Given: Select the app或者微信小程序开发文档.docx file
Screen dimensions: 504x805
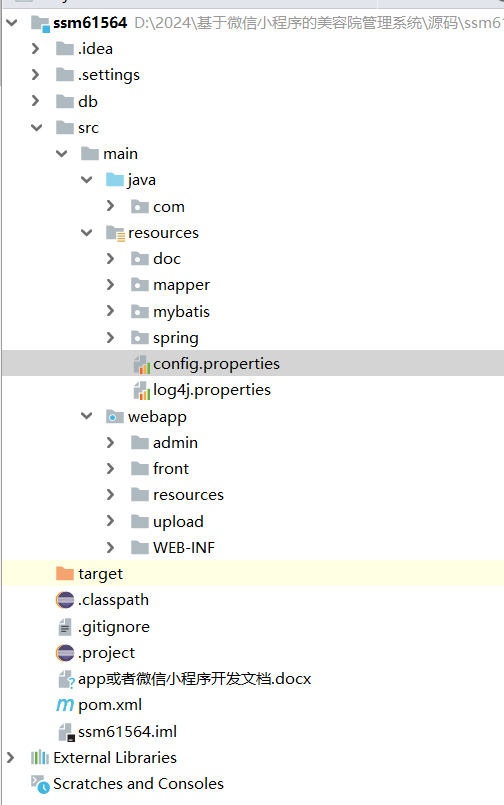Looking at the screenshot, I should [x=195, y=679].
